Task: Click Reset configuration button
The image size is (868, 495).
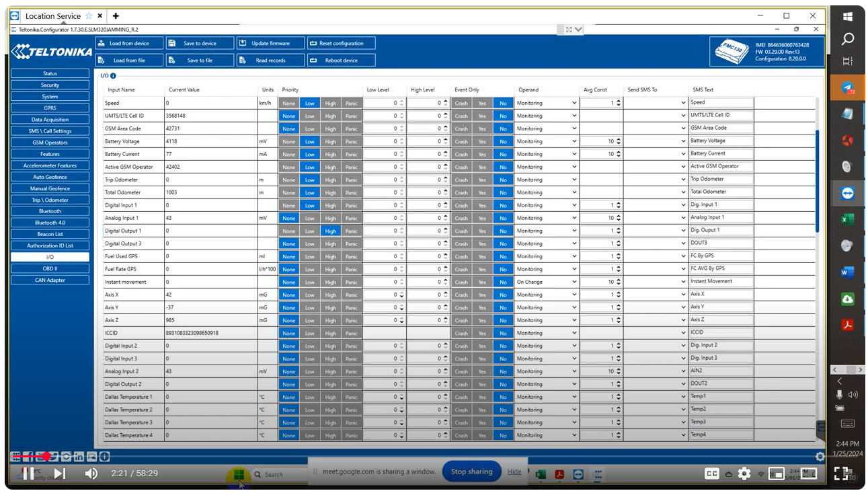Action: click(341, 43)
